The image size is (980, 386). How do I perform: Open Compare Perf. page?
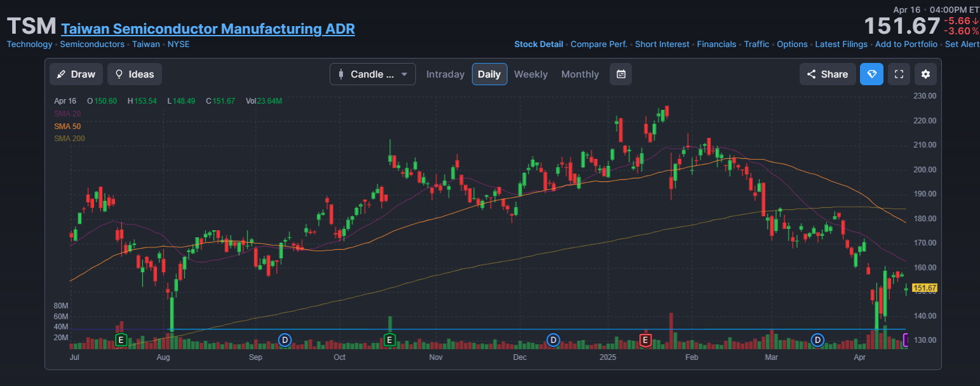pos(599,45)
